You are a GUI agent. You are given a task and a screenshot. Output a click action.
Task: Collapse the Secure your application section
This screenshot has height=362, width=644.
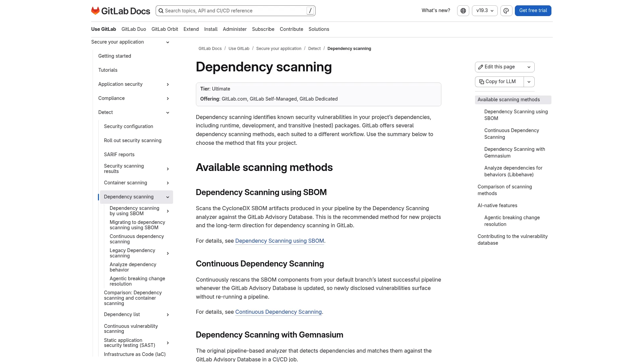point(168,42)
